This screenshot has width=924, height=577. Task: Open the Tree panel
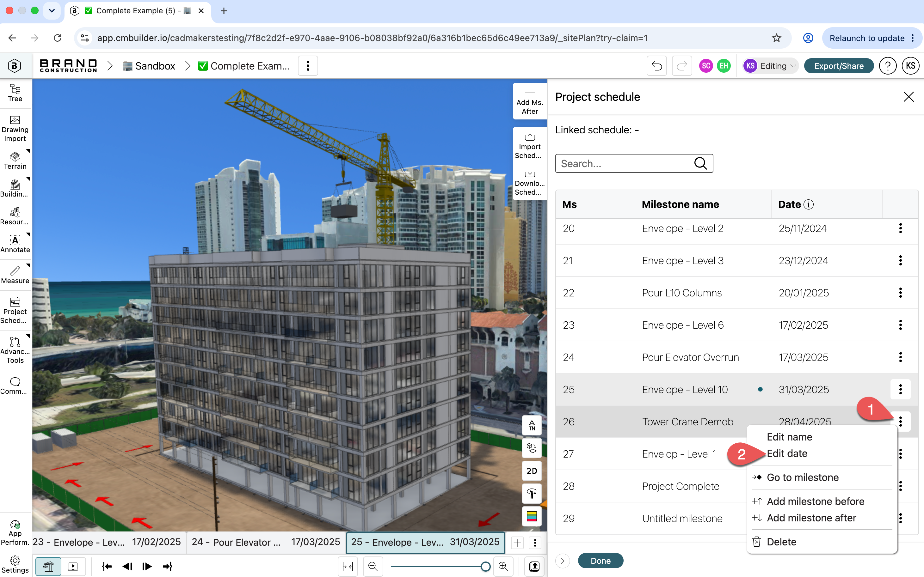tap(15, 93)
